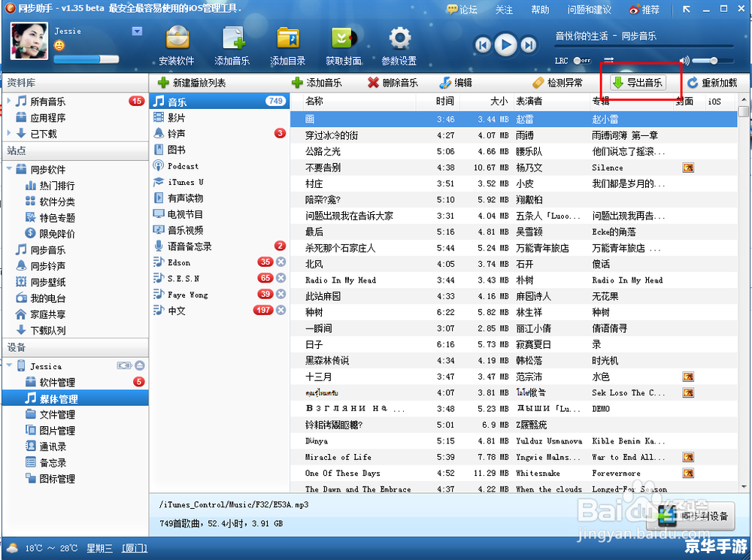Open 通讯录 contacts

point(46,446)
